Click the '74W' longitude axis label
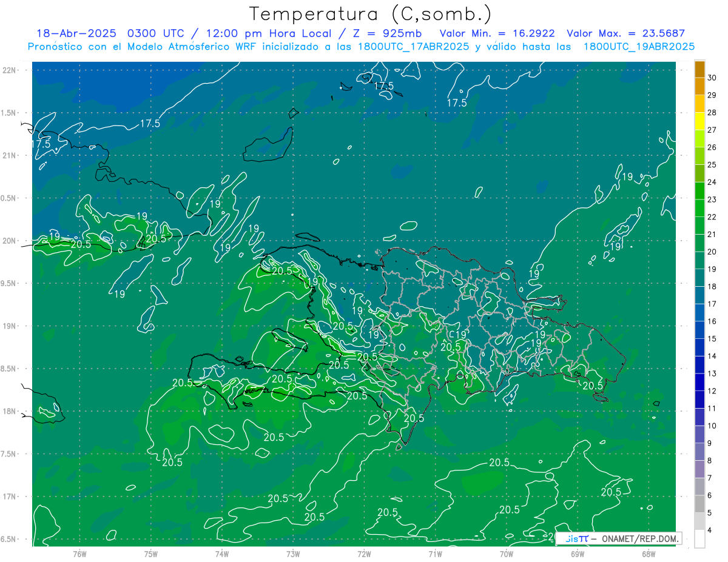Viewport: 728px width, 562px height. click(222, 554)
